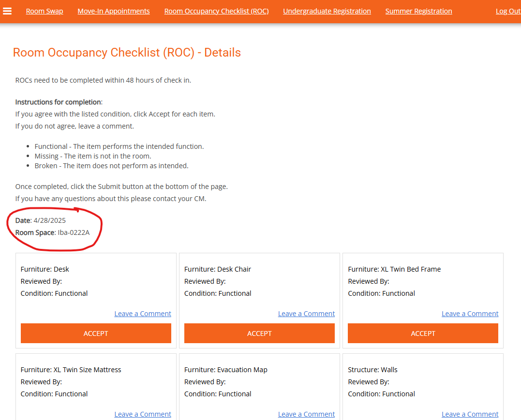
Task: Open the Summer Registration page
Action: pos(418,11)
